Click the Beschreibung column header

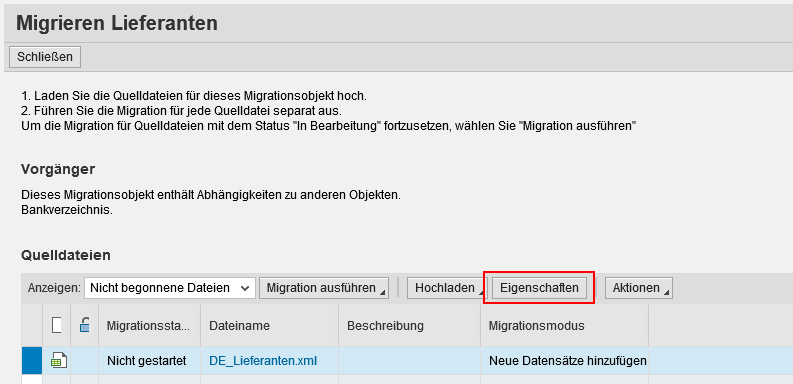point(410,326)
